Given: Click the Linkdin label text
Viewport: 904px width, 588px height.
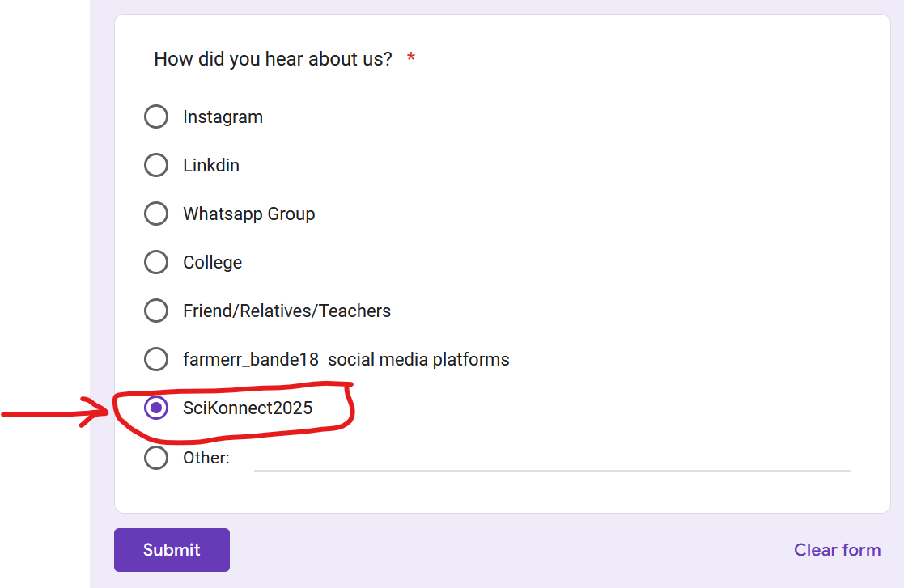Looking at the screenshot, I should pyautogui.click(x=211, y=165).
